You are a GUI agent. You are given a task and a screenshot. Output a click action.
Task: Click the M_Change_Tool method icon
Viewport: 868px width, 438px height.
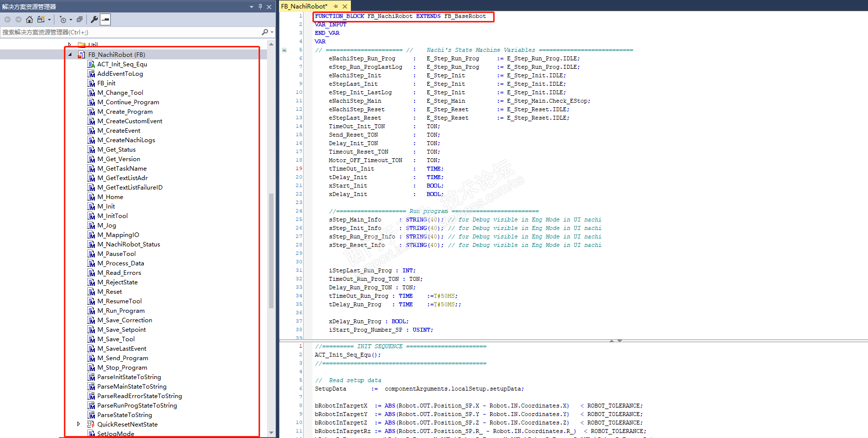[x=91, y=93]
